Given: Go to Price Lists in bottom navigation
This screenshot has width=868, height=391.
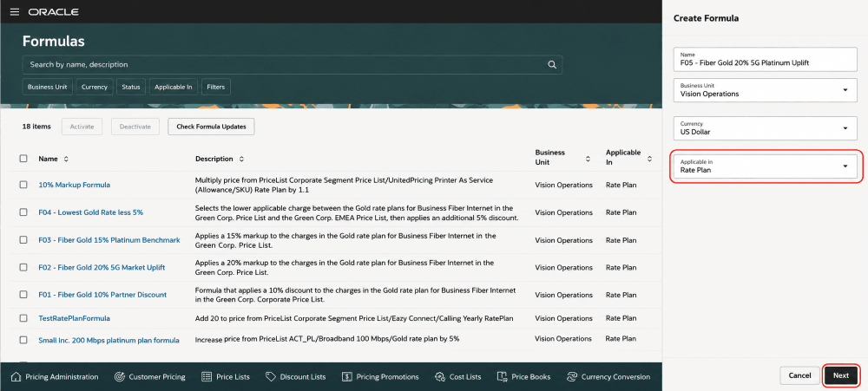Looking at the screenshot, I should 226,376.
